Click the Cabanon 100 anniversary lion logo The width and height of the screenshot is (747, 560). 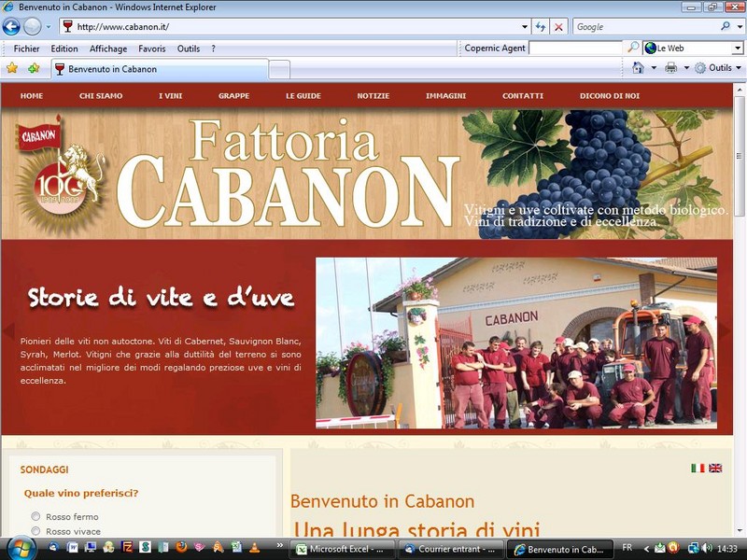(x=61, y=175)
